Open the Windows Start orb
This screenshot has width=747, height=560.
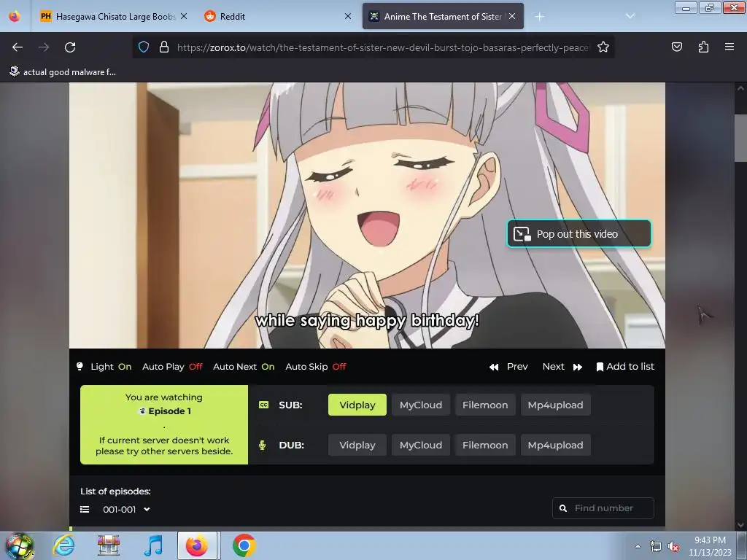pyautogui.click(x=20, y=545)
